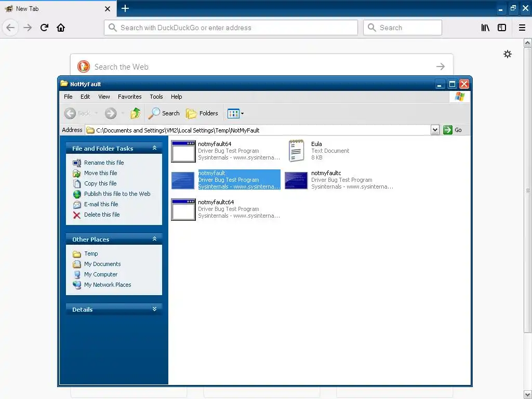Click the browser address bar
The height and width of the screenshot is (399, 532).
pos(231,28)
